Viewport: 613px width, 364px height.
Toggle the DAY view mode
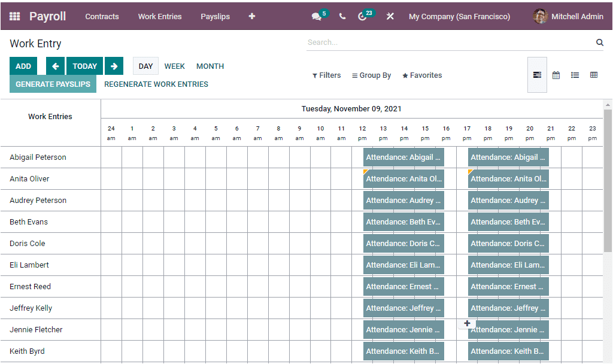pyautogui.click(x=145, y=66)
